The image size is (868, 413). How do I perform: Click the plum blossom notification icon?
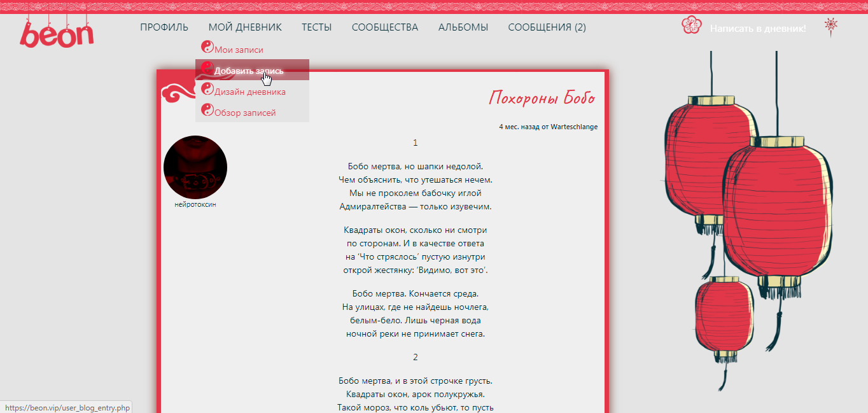coord(691,25)
